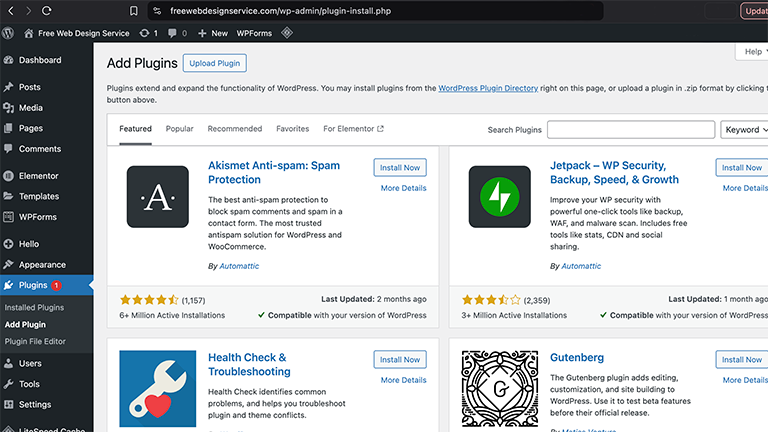Go to Installed Plugins submenu
The image size is (768, 432).
[x=34, y=307]
